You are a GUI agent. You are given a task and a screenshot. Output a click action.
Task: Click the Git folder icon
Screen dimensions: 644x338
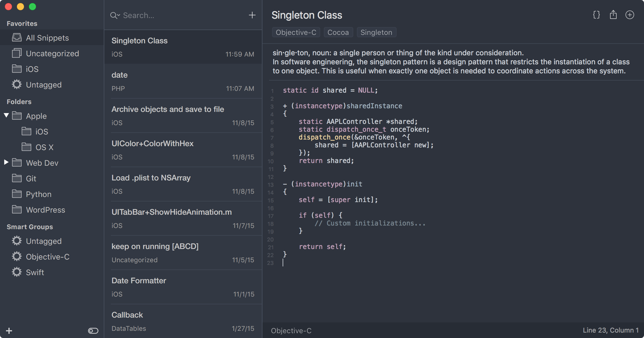click(17, 178)
